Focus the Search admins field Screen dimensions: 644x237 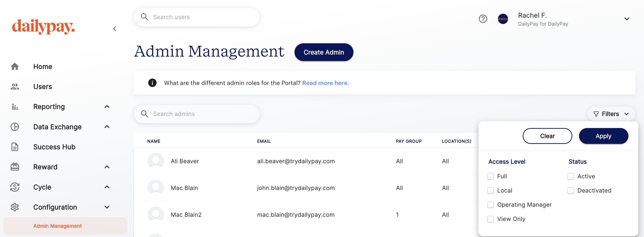pos(197,114)
